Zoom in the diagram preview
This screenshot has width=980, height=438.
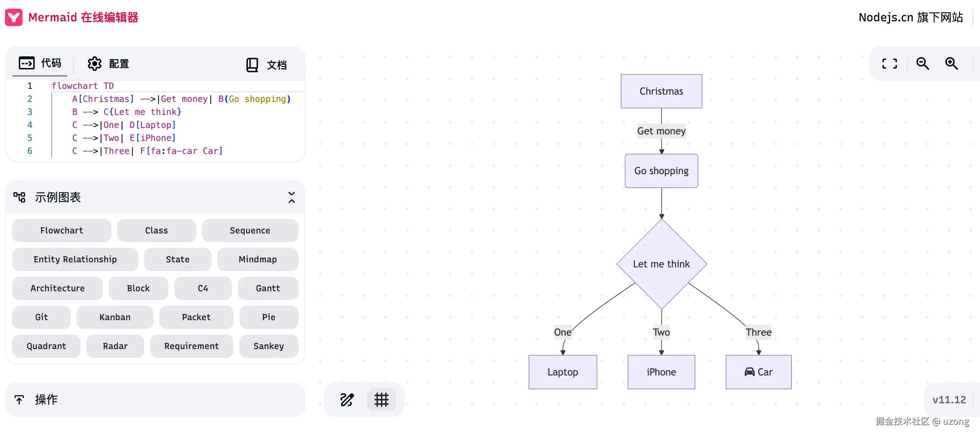click(x=951, y=64)
